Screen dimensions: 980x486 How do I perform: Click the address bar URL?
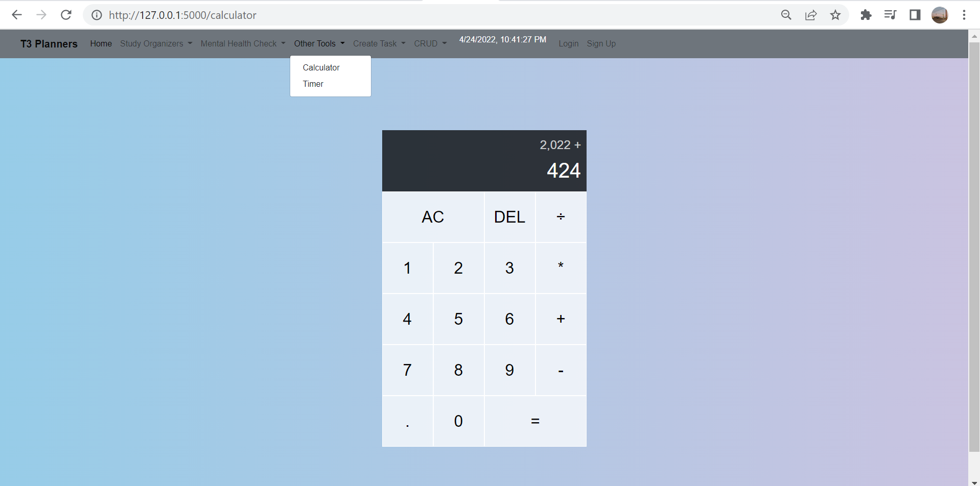pyautogui.click(x=182, y=15)
